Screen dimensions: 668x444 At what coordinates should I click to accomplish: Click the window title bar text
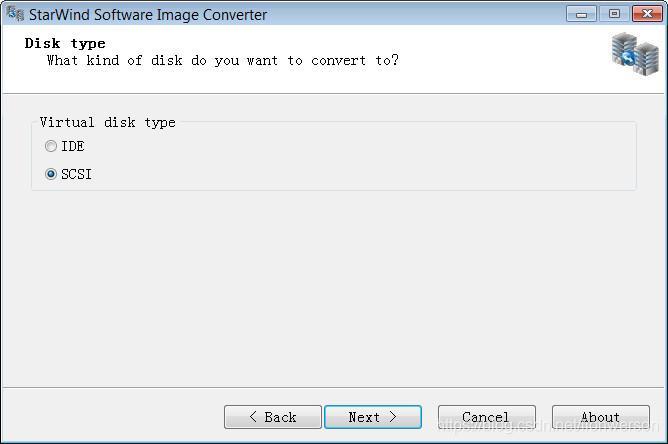pyautogui.click(x=148, y=14)
